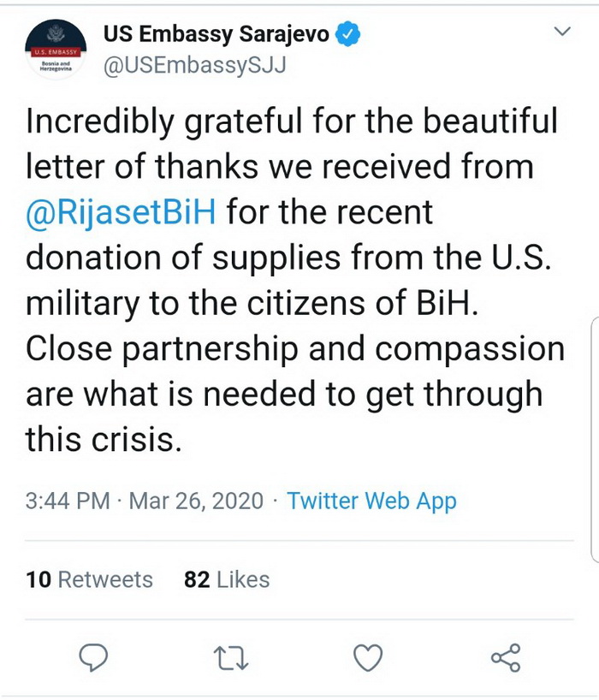Click the word Likes label
The height and width of the screenshot is (700, 599).
pyautogui.click(x=243, y=579)
